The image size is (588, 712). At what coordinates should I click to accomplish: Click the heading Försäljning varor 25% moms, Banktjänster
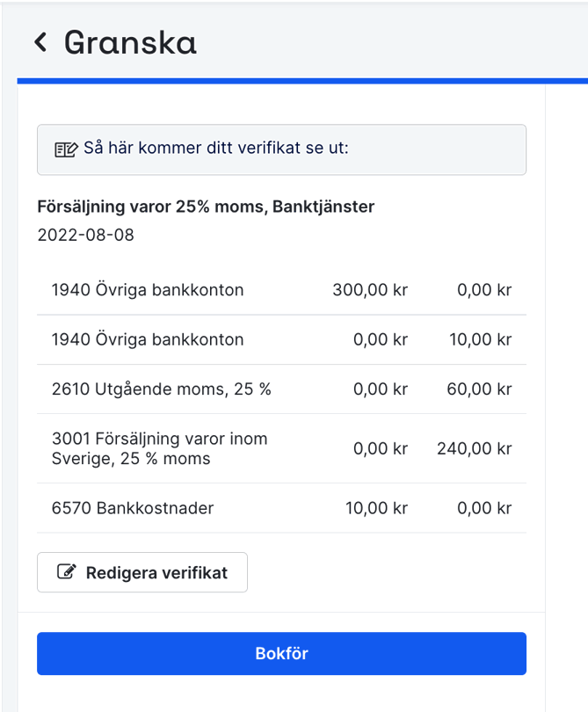[206, 207]
